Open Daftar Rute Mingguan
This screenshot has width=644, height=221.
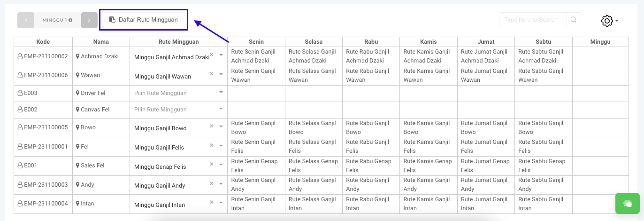144,20
